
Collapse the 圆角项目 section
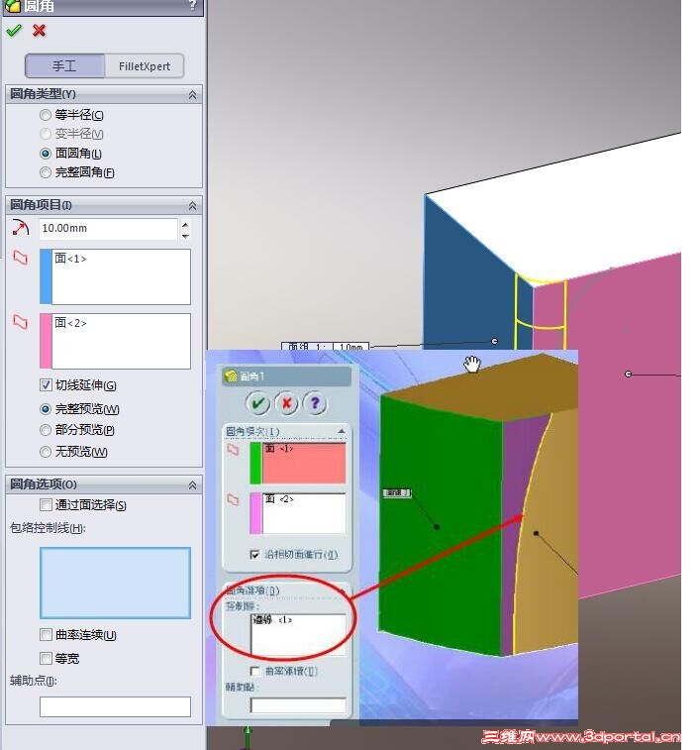point(192,206)
